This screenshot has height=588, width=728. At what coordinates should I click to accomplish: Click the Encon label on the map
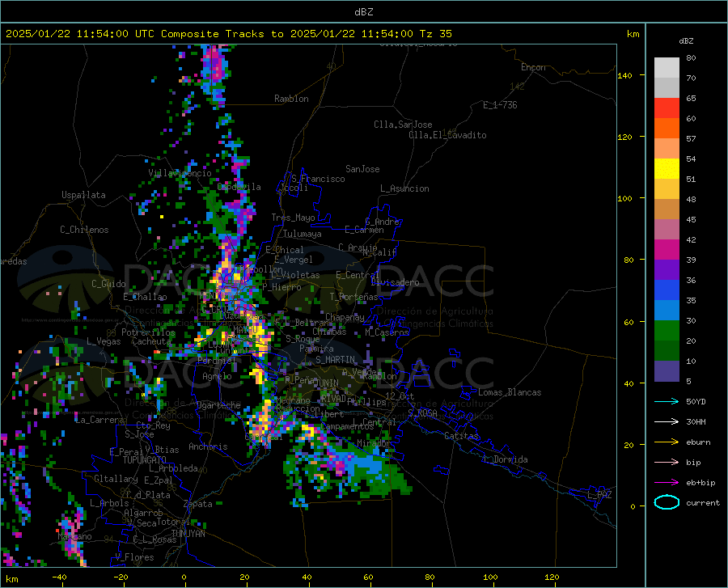pyautogui.click(x=533, y=67)
